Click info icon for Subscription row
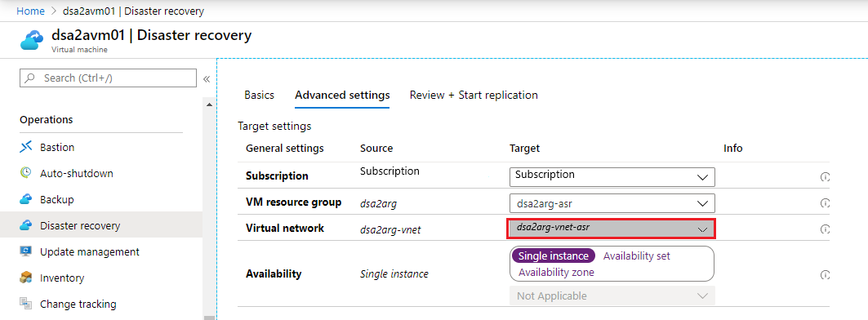Viewport: 868px width, 320px height. coord(824,177)
